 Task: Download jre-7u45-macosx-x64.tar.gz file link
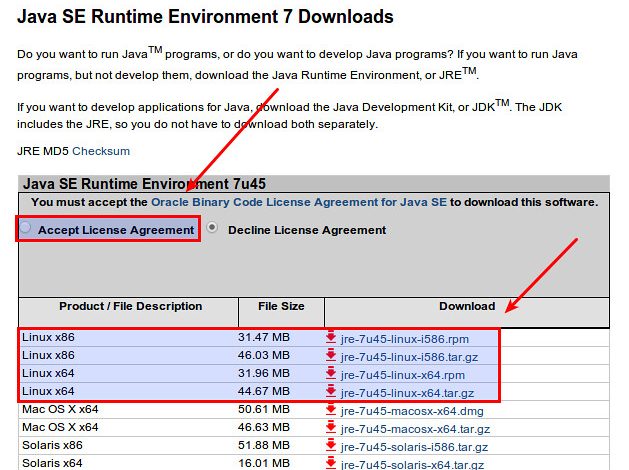[415, 429]
